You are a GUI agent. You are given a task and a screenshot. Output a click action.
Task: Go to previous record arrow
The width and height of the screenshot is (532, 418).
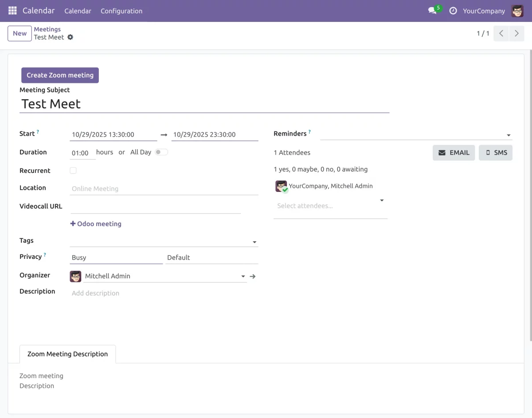point(501,33)
